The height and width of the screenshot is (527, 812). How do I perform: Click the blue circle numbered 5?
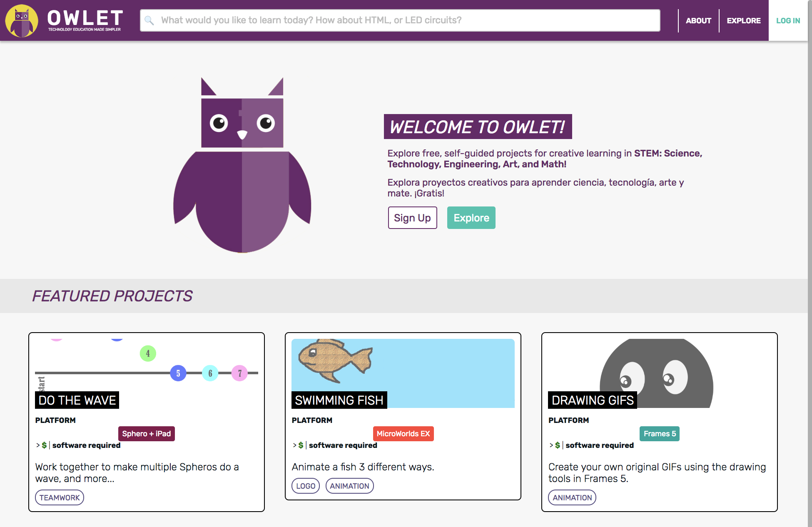[x=178, y=373]
